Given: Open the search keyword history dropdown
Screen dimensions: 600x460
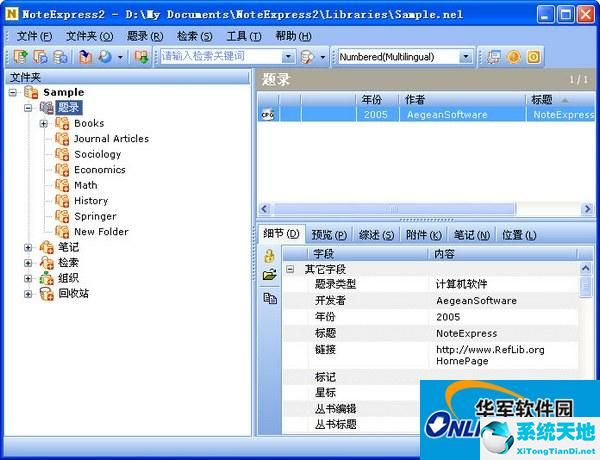Looking at the screenshot, I should click(x=289, y=57).
